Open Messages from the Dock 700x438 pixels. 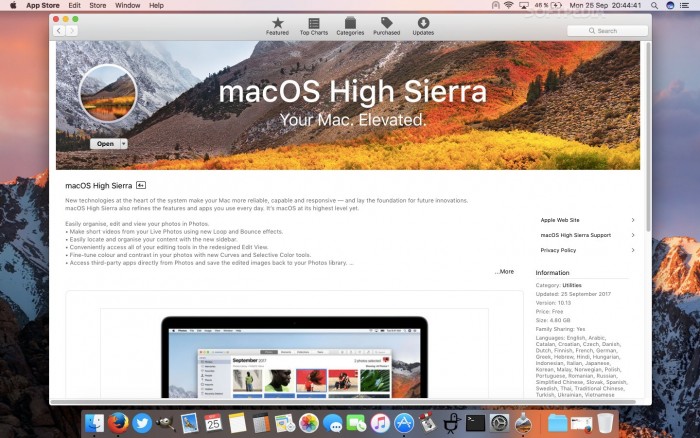coord(333,423)
